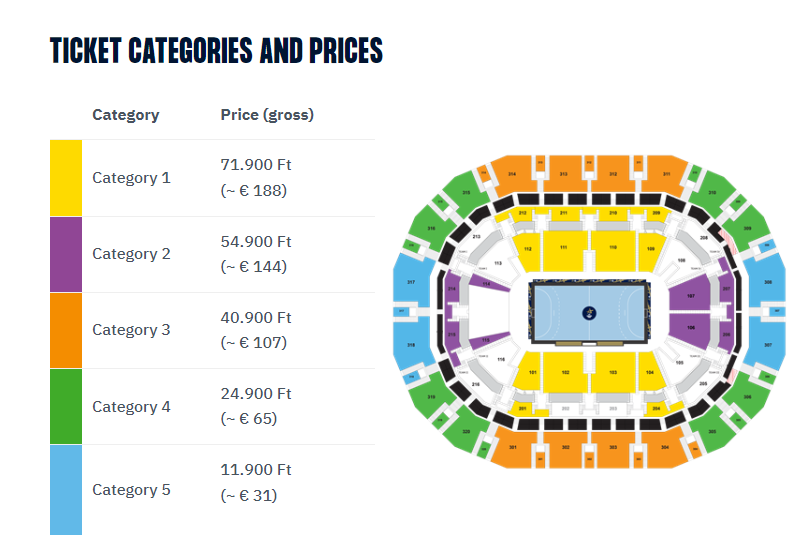Select the green Category 4 swatch
812x549 pixels.
(66, 406)
